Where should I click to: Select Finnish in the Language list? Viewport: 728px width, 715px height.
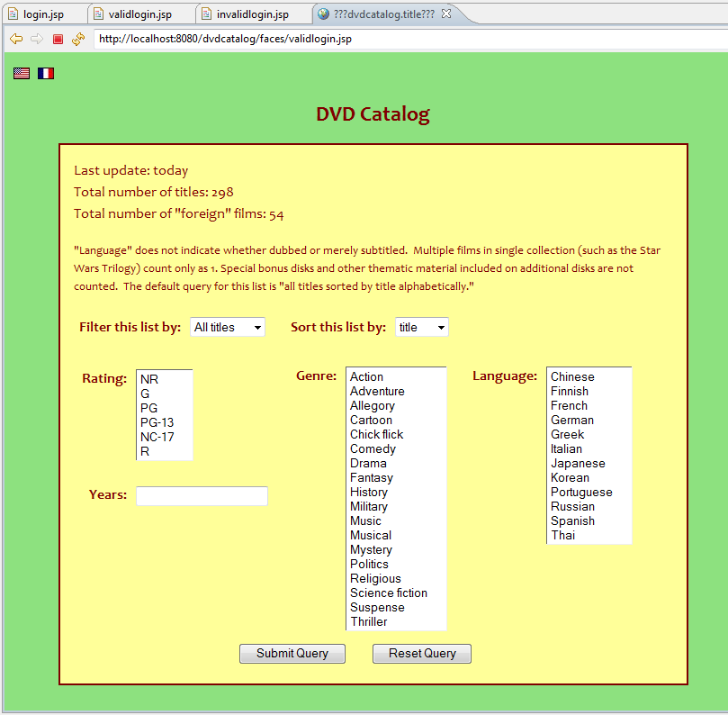589,391
